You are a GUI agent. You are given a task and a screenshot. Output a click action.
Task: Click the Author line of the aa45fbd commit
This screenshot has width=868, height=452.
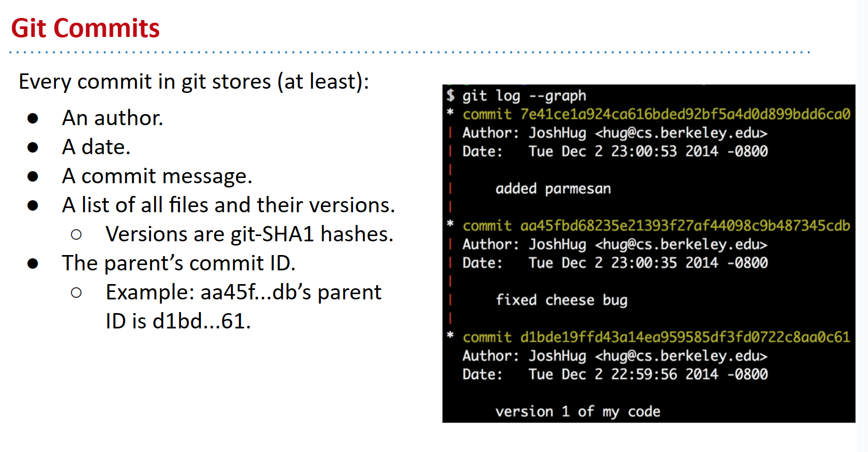[x=615, y=244]
